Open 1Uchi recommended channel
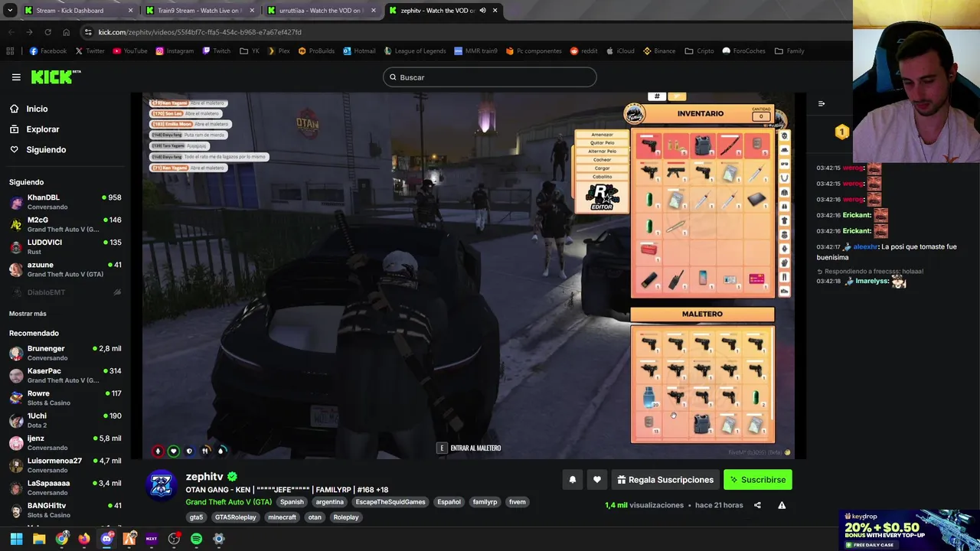This screenshot has width=980, height=551. tap(65, 420)
